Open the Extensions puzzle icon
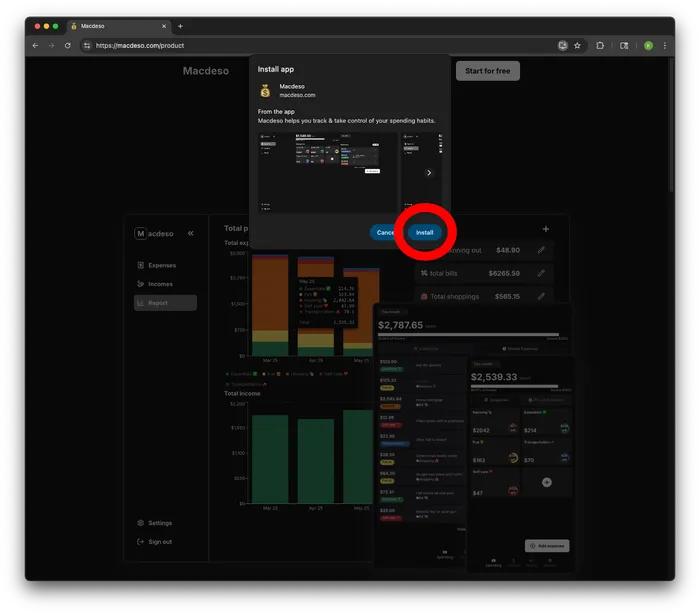This screenshot has height=614, width=700. [x=600, y=46]
